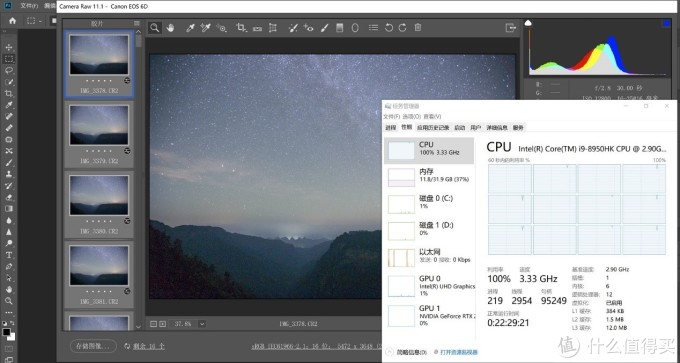Select the foreground color swatch
The width and height of the screenshot is (680, 363).
click(7, 333)
